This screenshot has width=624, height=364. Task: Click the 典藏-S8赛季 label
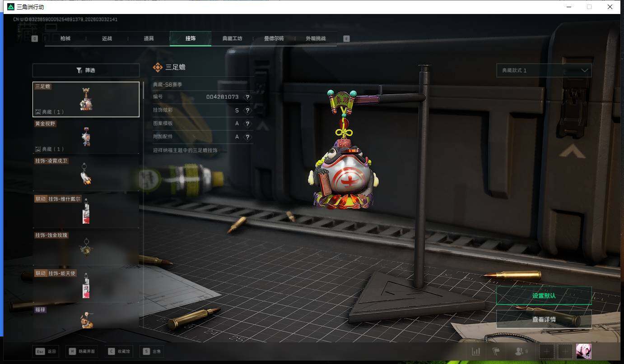tap(168, 84)
